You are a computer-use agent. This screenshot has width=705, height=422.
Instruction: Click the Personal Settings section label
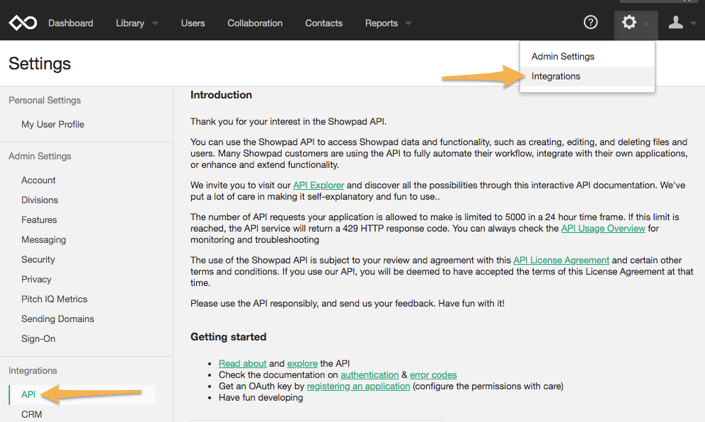click(x=45, y=100)
